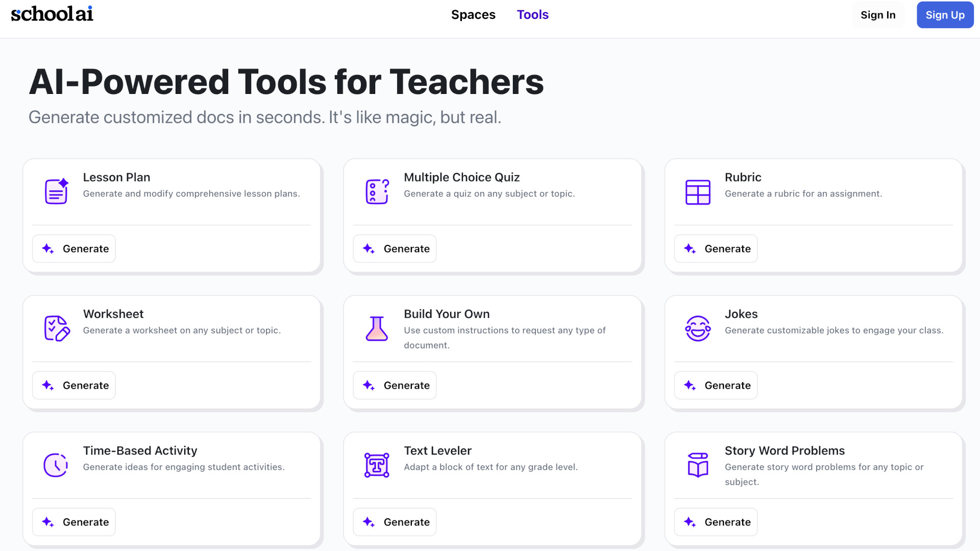Generate Story Word Problems

(716, 522)
